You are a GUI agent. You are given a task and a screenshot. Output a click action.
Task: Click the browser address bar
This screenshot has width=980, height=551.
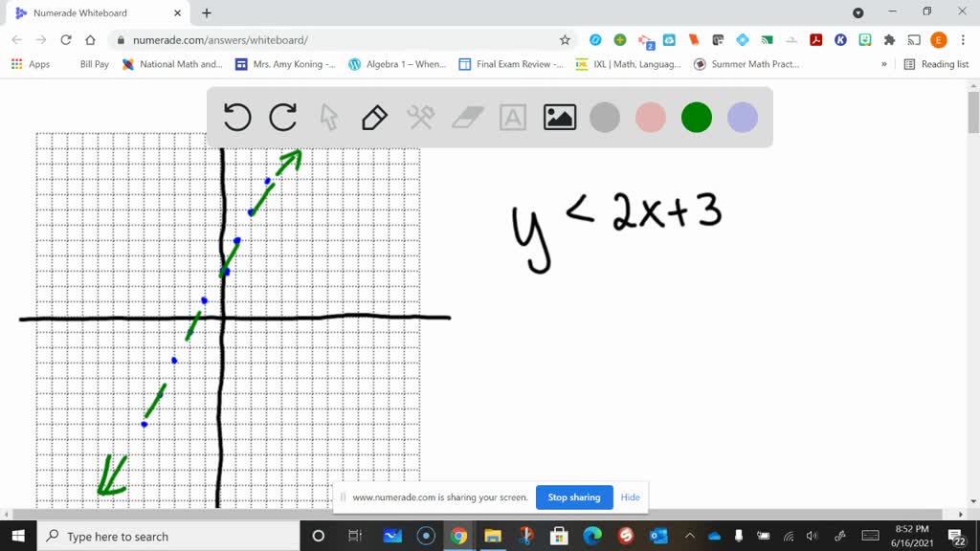(x=287, y=41)
